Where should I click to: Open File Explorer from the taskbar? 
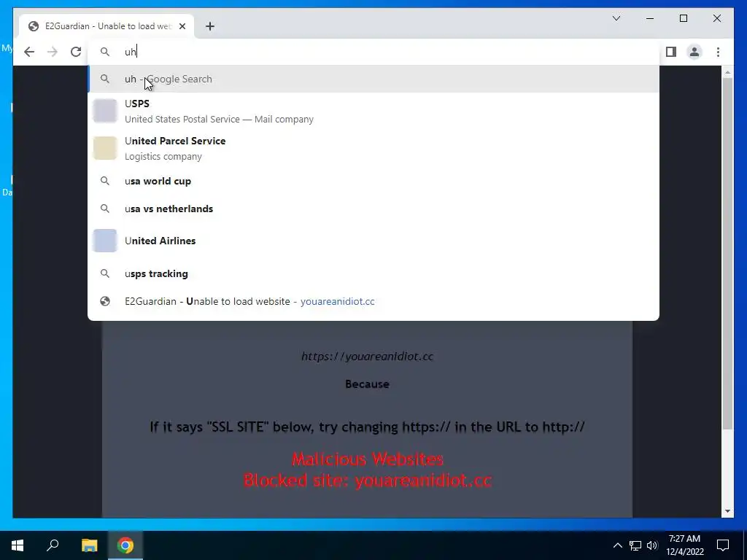[89, 545]
